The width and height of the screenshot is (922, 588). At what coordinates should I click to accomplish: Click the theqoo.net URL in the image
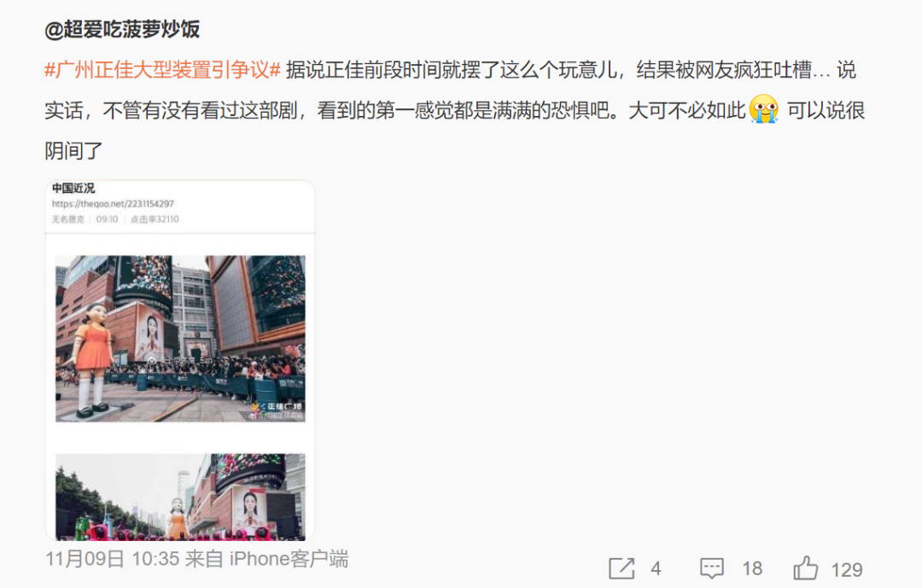[113, 203]
